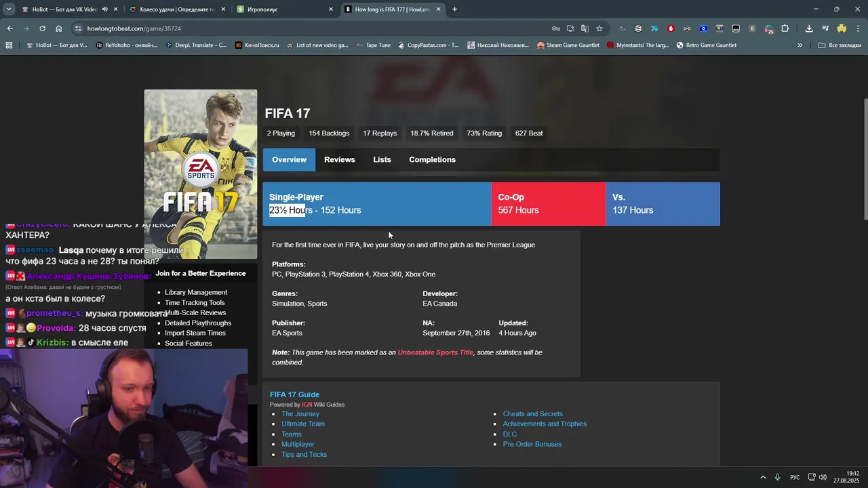Open the apps grid in bookmarks bar
Image resolution: width=868 pixels, height=488 pixels.
click(x=9, y=45)
